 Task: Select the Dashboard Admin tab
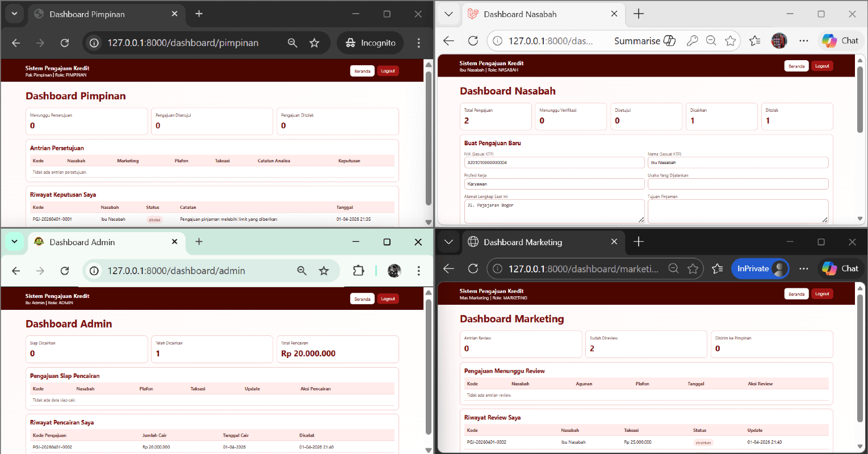pyautogui.click(x=106, y=242)
